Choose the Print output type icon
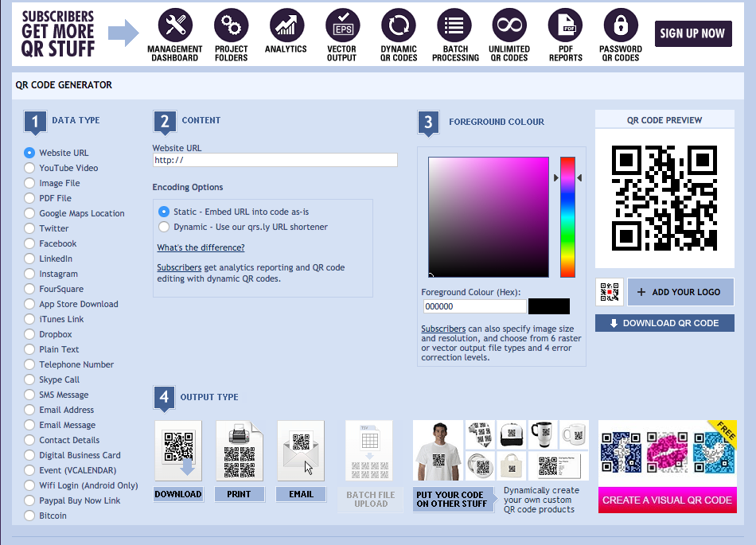 tap(240, 450)
